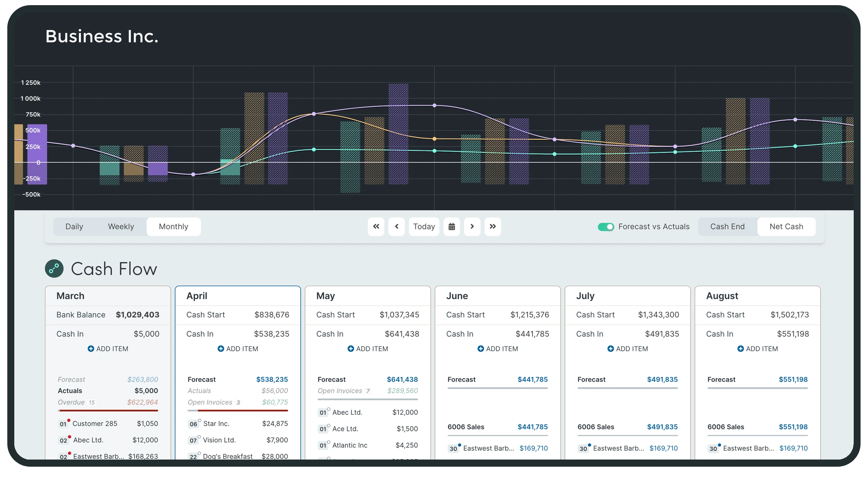Screen dimensions: 868x502
Task: Click Star Inc. invoice in April
Action: [x=216, y=424]
